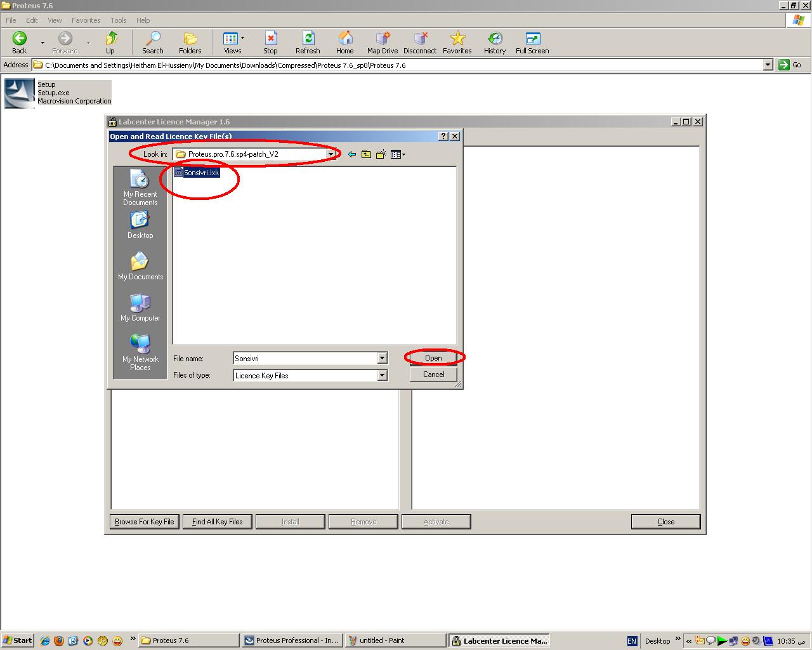The width and height of the screenshot is (812, 650).
Task: Click the Home toolbar icon
Action: (x=344, y=43)
